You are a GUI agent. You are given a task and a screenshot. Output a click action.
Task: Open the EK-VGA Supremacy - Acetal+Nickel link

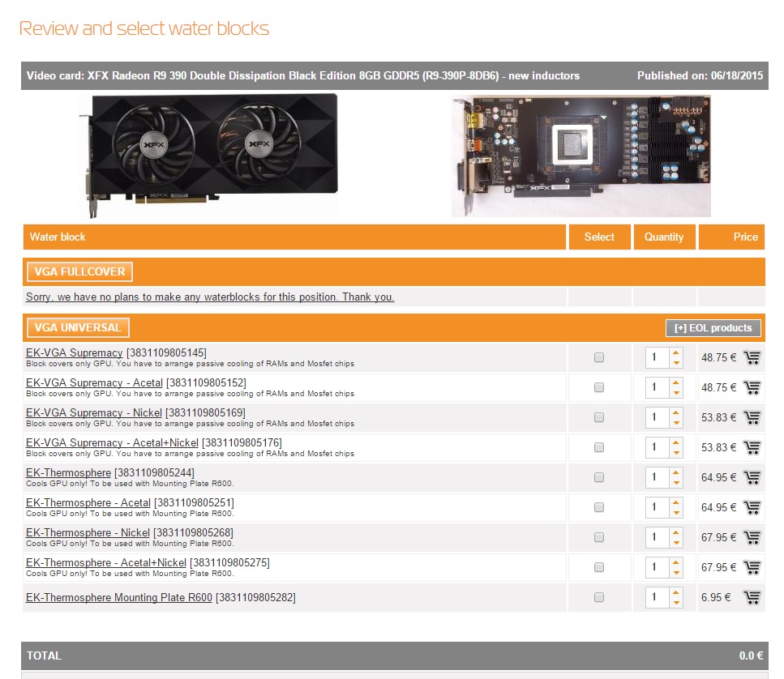pos(112,442)
